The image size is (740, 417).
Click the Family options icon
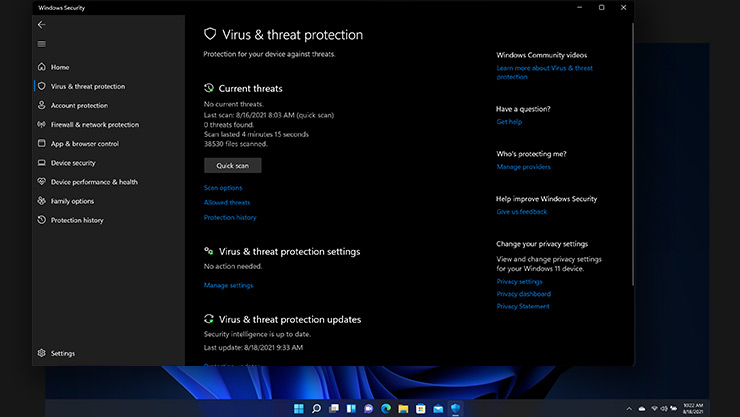41,201
